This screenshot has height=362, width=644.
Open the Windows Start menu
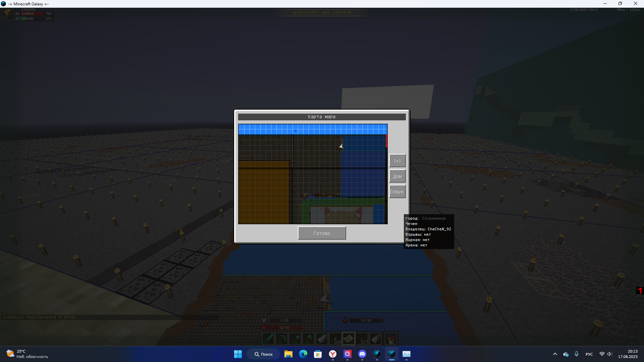pos(238,354)
